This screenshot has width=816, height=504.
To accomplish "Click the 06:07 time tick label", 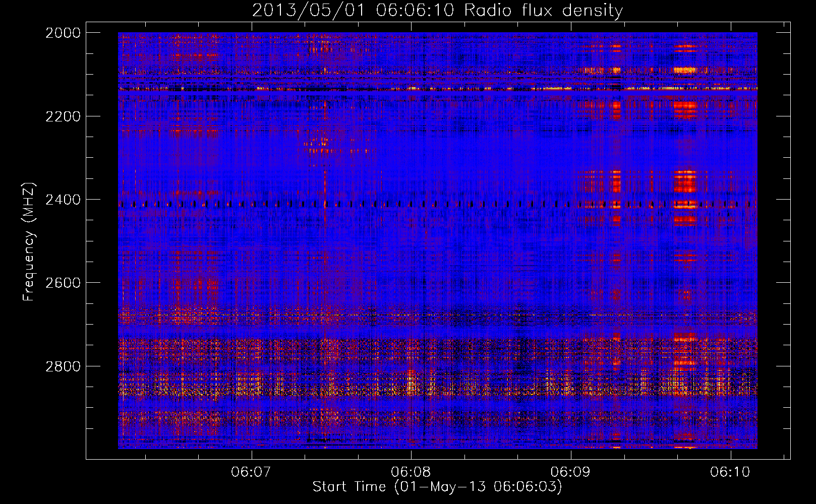I will (251, 472).
